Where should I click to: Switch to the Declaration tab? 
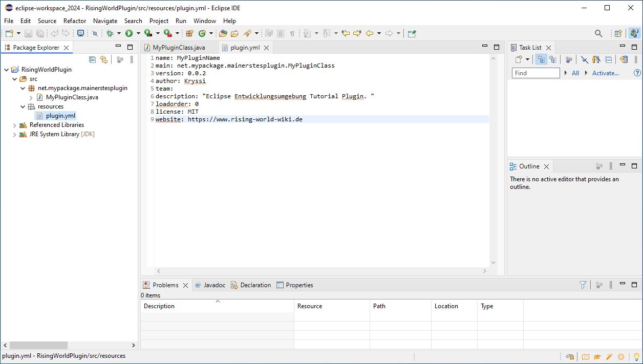click(x=251, y=285)
